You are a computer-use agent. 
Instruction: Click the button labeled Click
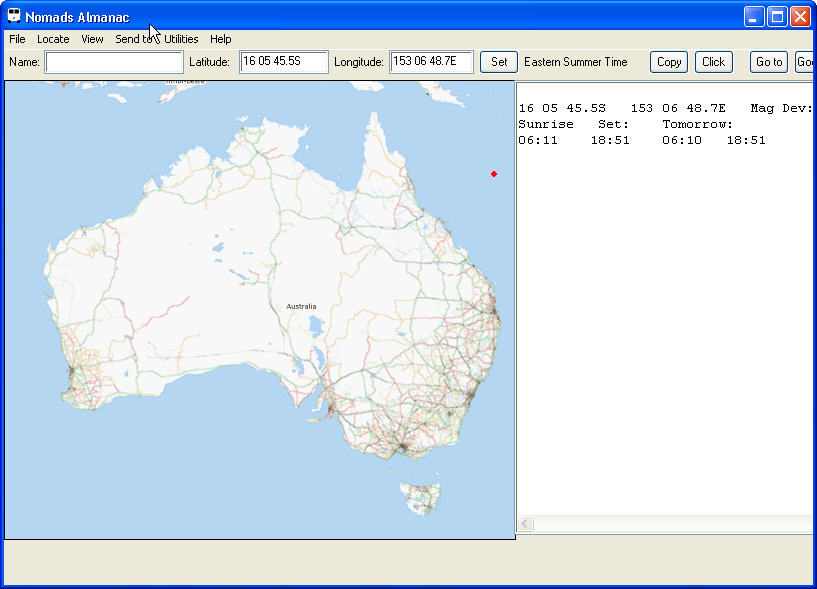714,62
